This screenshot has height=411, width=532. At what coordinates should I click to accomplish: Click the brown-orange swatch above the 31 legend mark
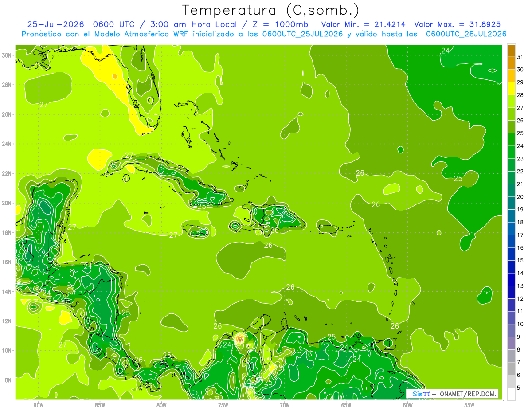click(511, 50)
